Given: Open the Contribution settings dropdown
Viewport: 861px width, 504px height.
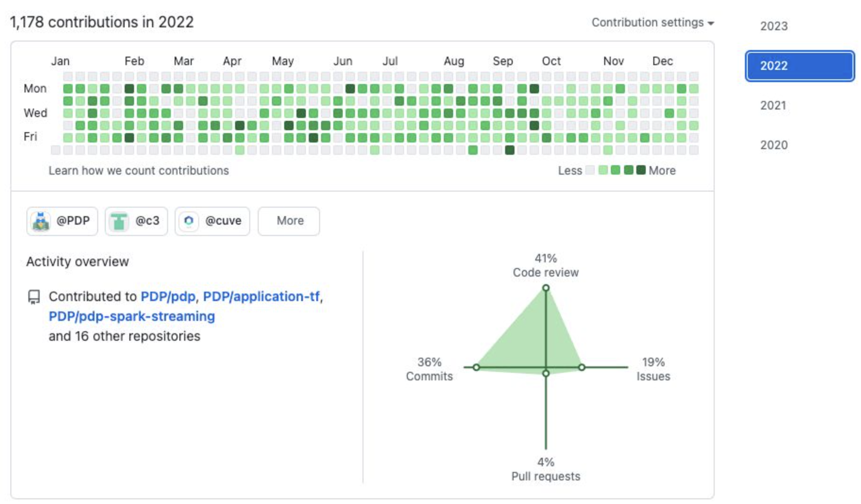Looking at the screenshot, I should [652, 23].
